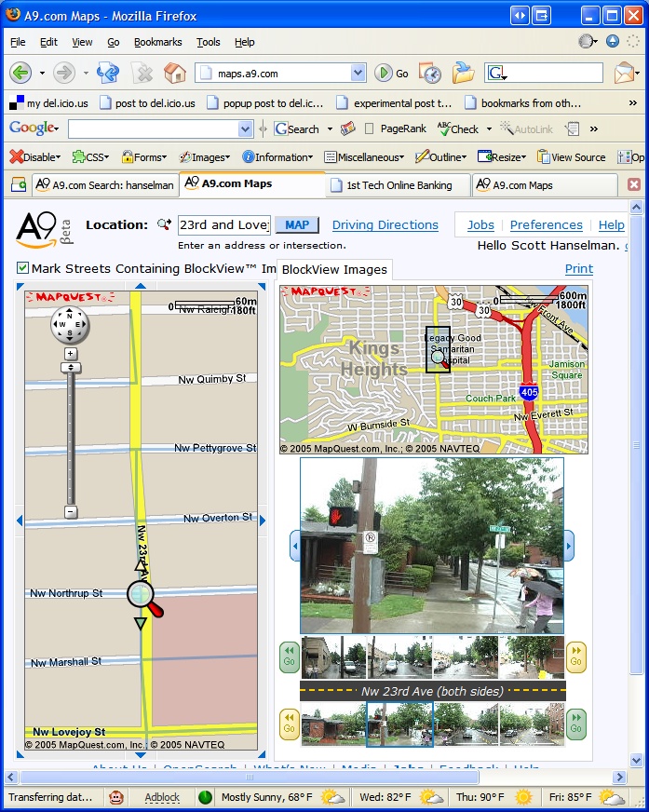
Task: Click the AutoLink wand icon
Action: point(526,129)
